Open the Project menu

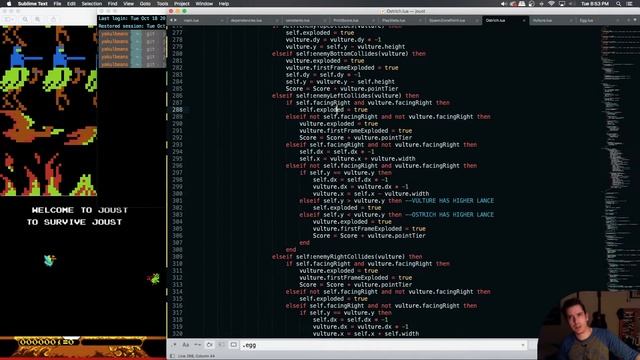pos(182,4)
